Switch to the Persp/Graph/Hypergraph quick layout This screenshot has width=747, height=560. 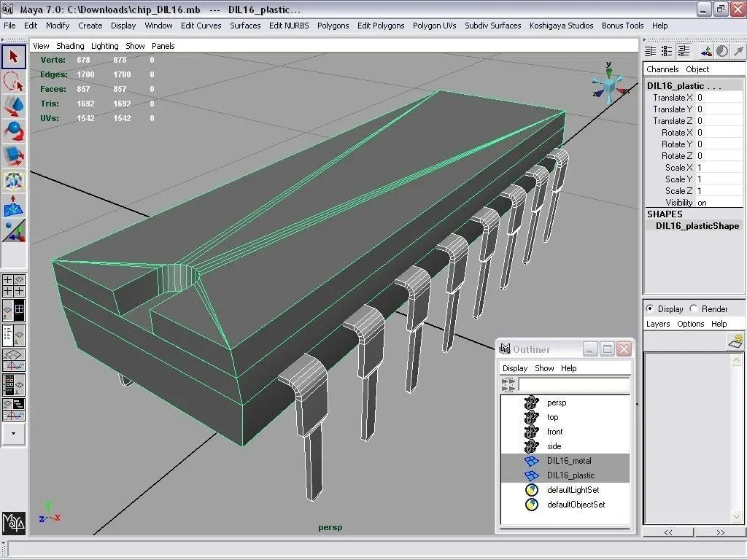click(x=13, y=410)
